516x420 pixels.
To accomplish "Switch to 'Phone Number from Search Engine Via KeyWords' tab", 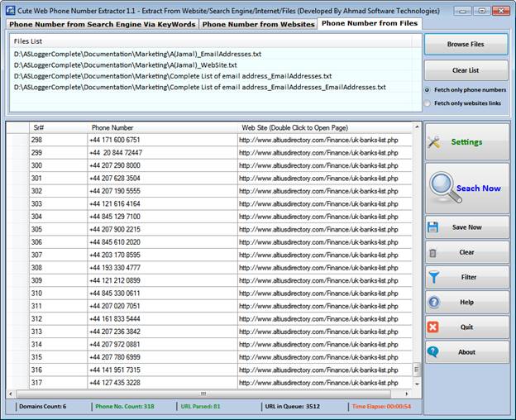I will coord(103,25).
